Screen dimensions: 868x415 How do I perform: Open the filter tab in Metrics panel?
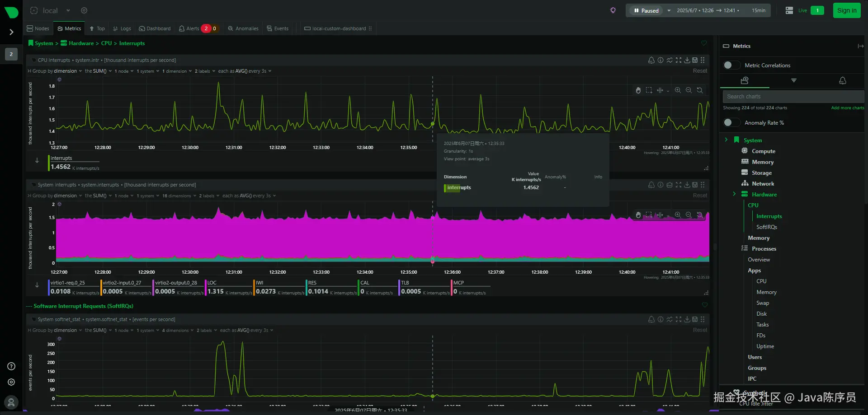click(793, 80)
